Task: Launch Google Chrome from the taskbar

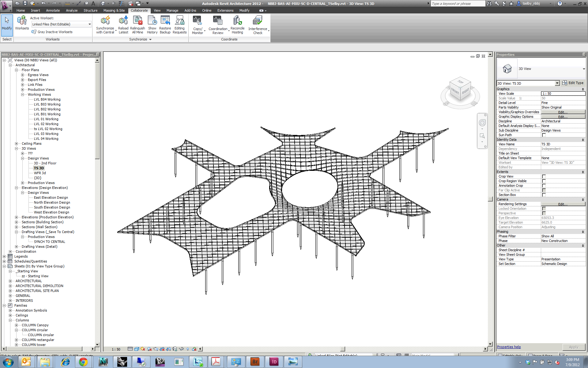Action: (83, 362)
